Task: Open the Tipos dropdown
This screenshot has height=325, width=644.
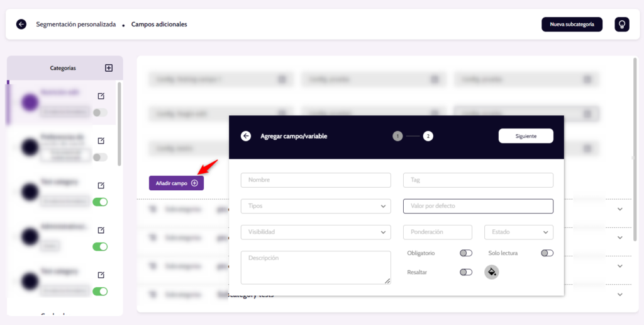Action: click(x=316, y=206)
